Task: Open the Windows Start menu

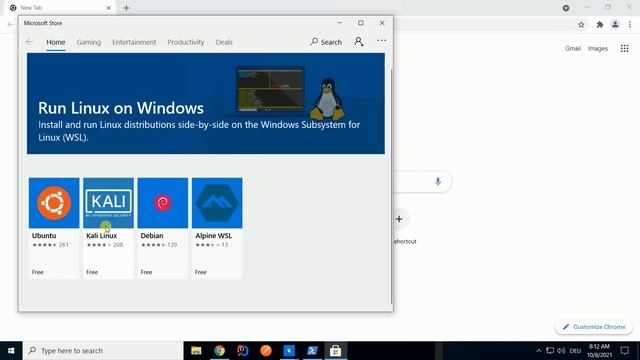Action: (11, 351)
